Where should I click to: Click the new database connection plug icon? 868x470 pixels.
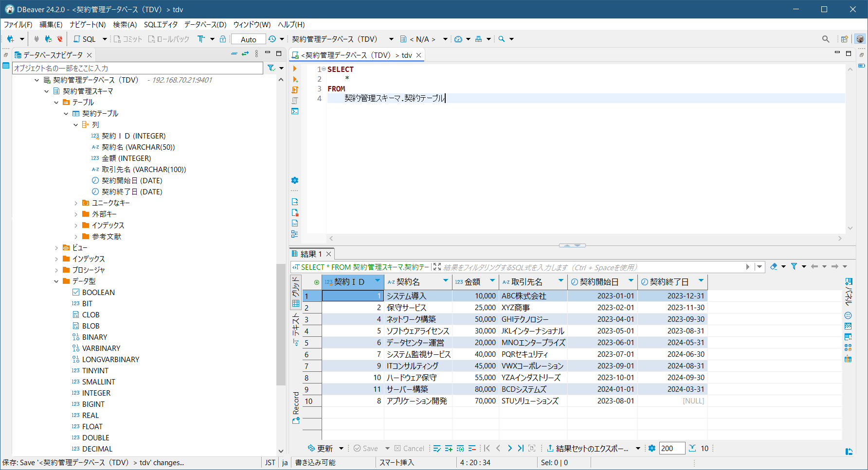click(x=10, y=39)
